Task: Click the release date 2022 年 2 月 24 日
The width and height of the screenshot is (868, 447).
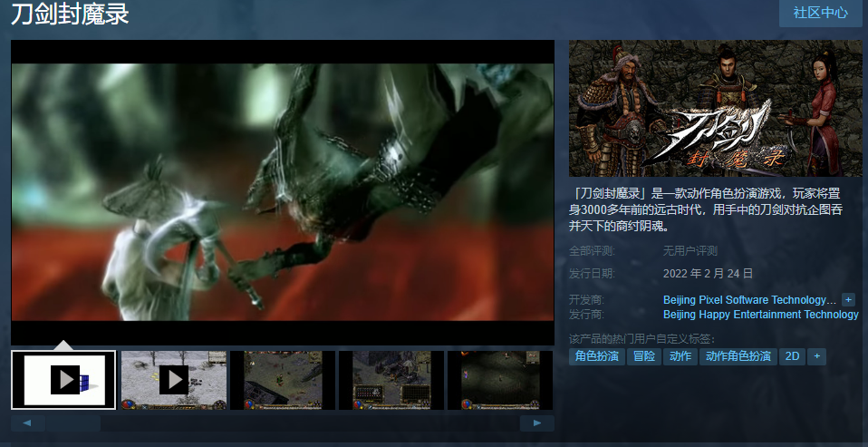Action: coord(708,273)
